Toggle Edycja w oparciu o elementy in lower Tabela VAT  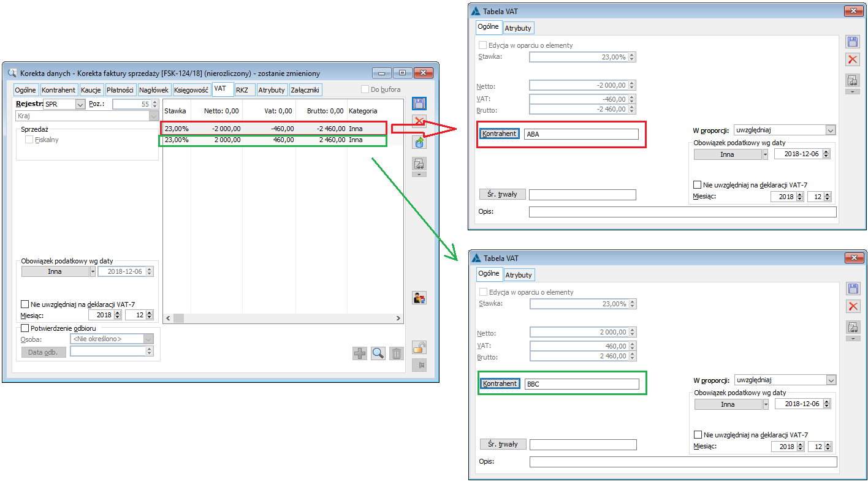click(483, 292)
